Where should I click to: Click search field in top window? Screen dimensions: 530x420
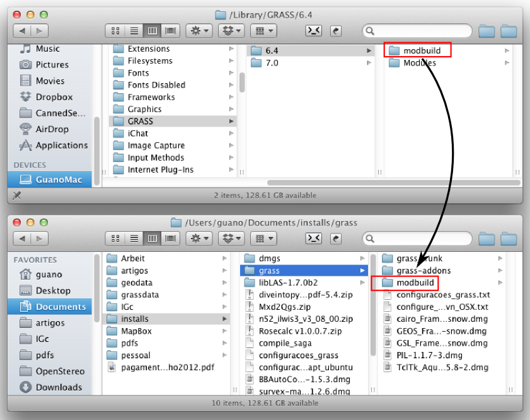(417, 31)
